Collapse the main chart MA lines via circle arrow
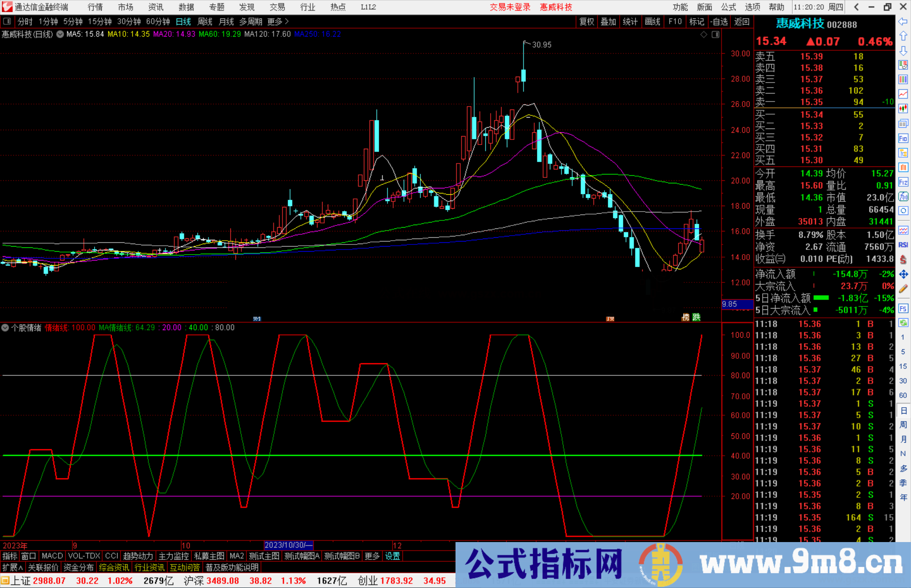This screenshot has width=911, height=588. pos(59,34)
